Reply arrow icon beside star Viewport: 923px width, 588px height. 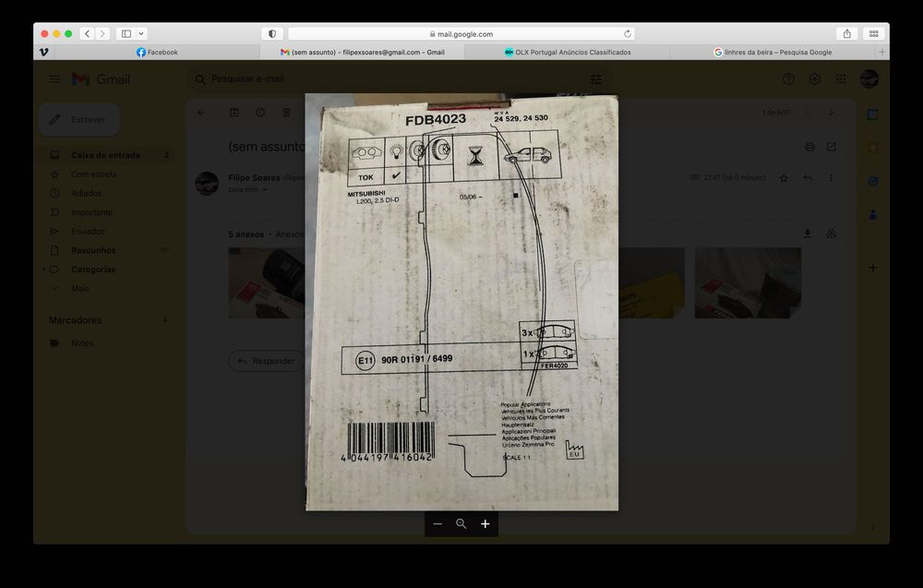click(x=808, y=178)
